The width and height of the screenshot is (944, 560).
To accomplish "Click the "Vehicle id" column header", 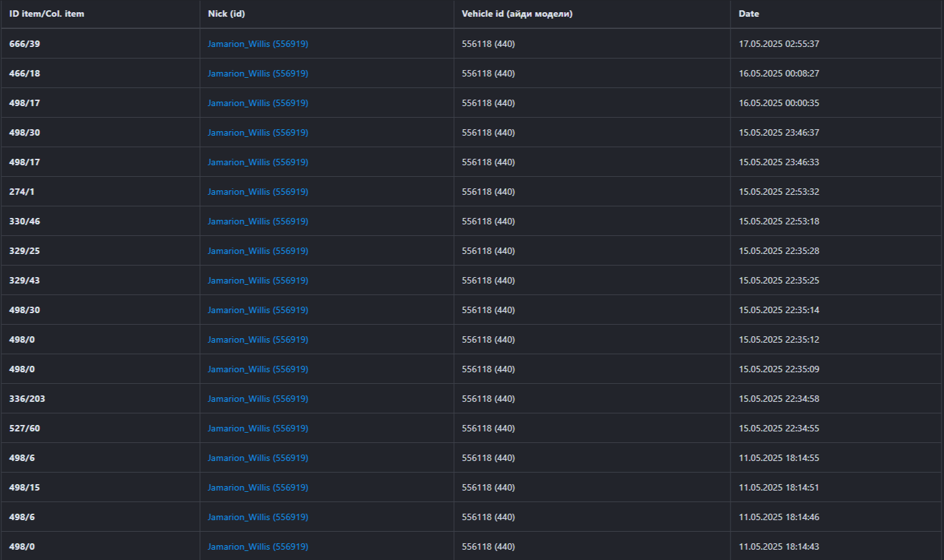I will [x=516, y=14].
